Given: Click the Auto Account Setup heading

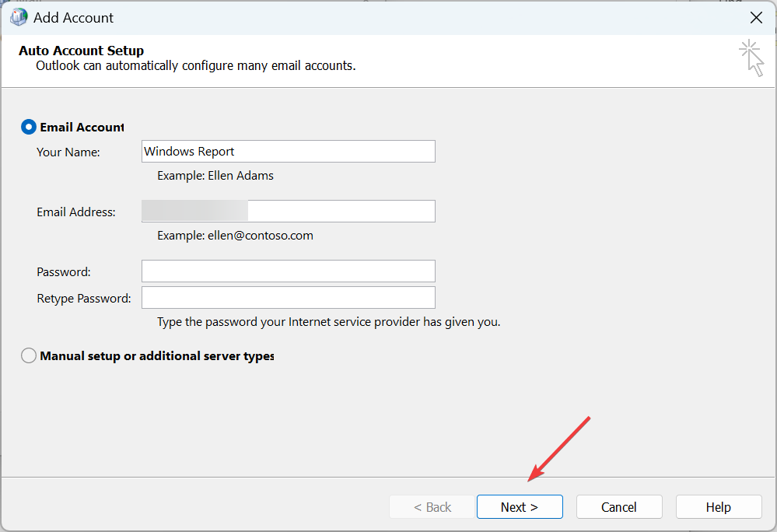Looking at the screenshot, I should click(x=81, y=51).
